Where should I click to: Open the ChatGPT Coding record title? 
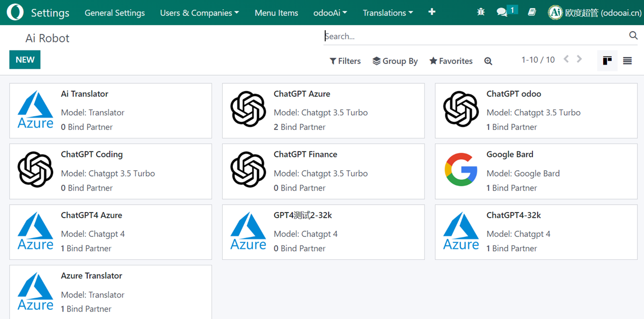tap(92, 154)
